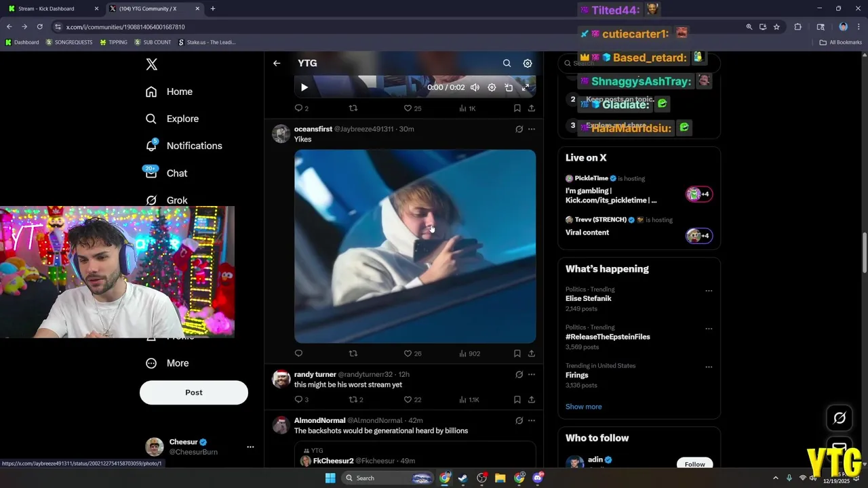
Task: Open more options for Elise Stefanik trend
Action: 709,291
